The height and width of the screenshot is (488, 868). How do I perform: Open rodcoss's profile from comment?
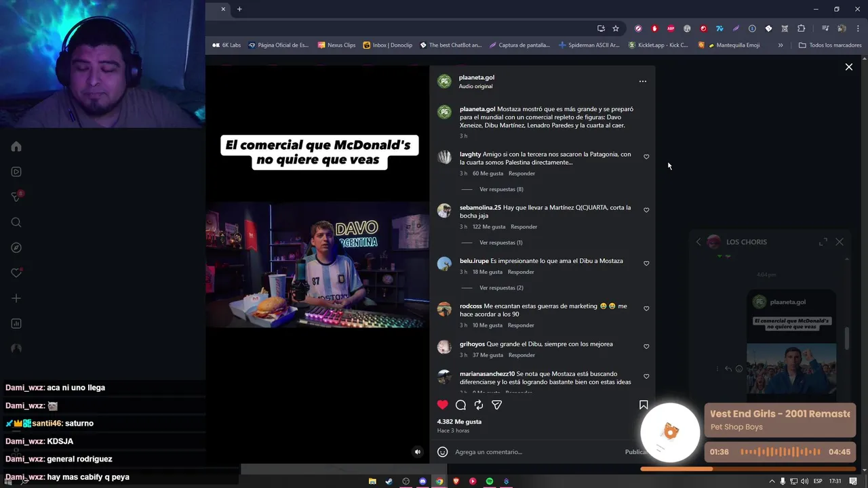[x=471, y=306]
